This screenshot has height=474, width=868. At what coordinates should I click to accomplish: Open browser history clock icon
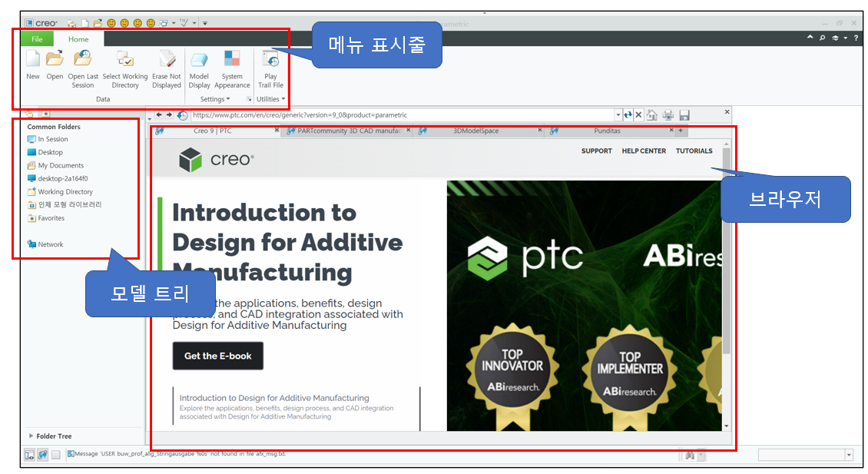pos(182,115)
